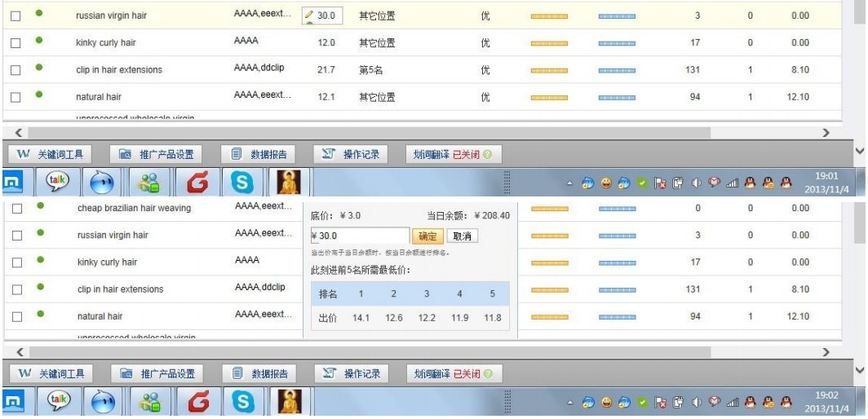
Task: Click the ¥30.0 bid price input field
Action: click(x=361, y=236)
